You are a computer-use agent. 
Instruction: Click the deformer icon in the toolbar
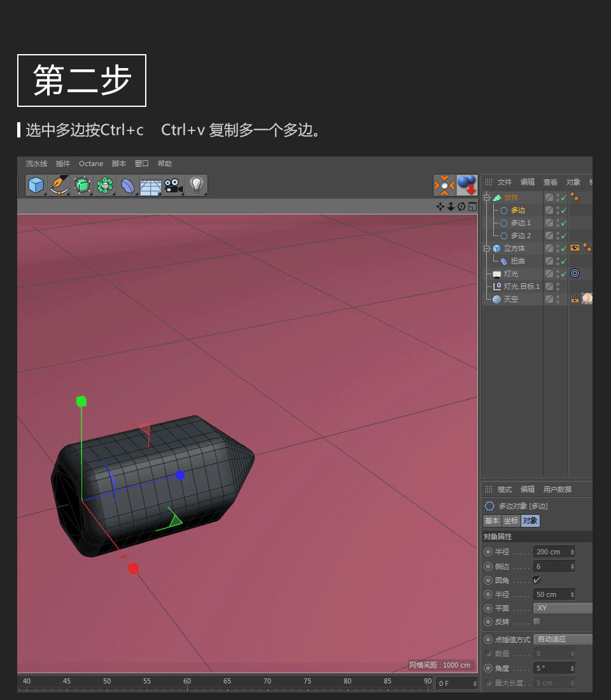tap(128, 185)
